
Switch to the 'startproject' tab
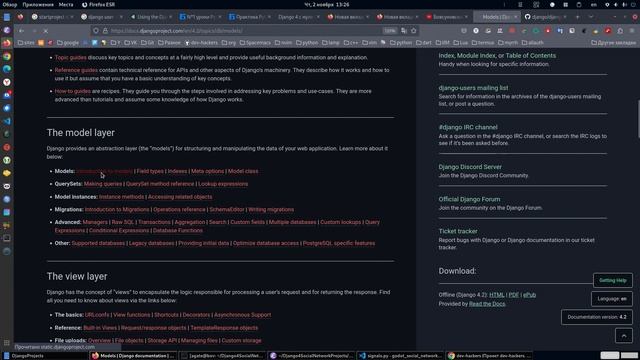(52, 17)
